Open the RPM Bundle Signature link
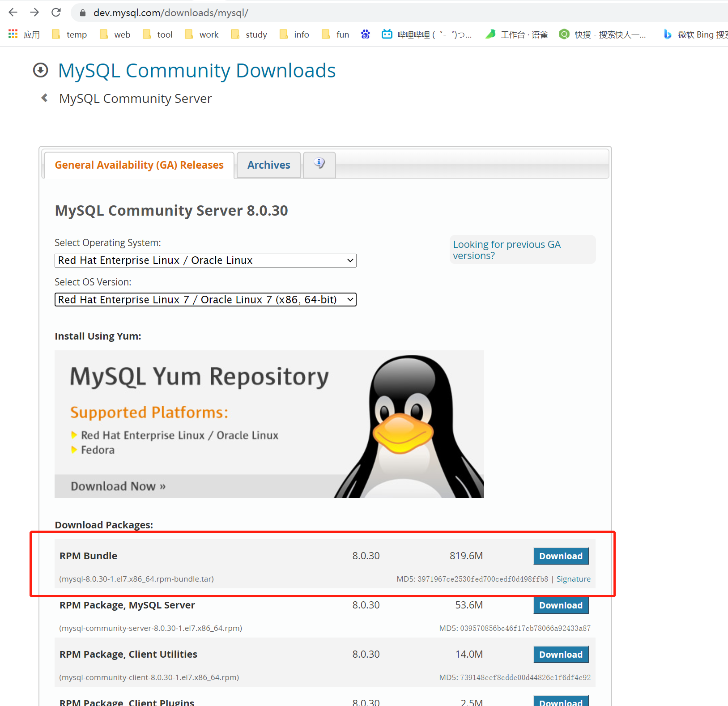 point(573,579)
